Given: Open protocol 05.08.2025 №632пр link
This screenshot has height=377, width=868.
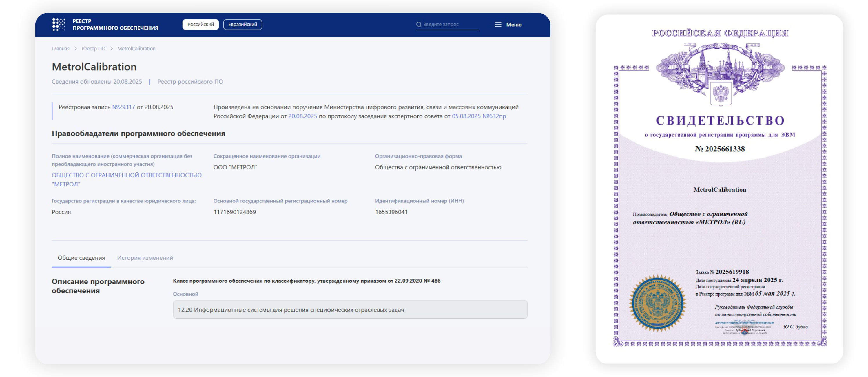Looking at the screenshot, I should pos(479,116).
